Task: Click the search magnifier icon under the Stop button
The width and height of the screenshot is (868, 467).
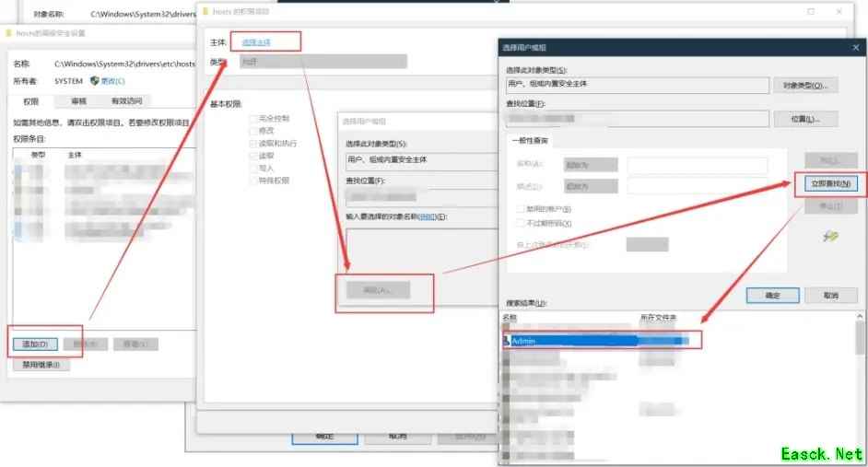Action: click(x=830, y=237)
